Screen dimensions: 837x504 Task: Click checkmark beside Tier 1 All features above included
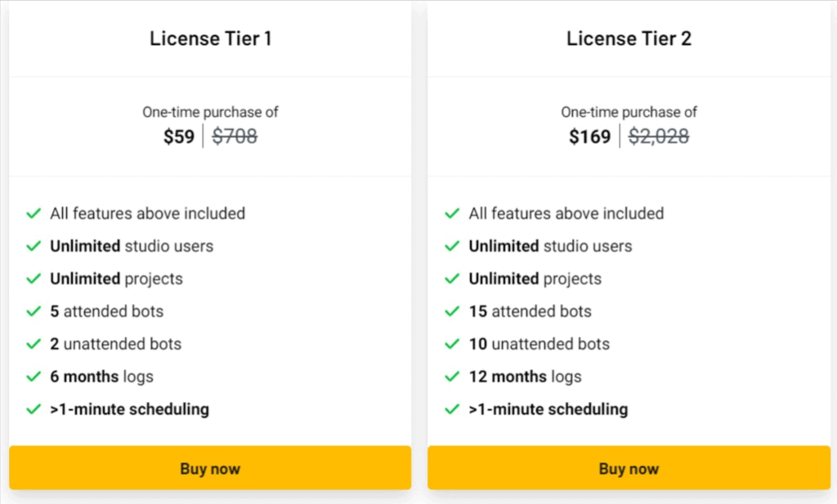coord(34,213)
